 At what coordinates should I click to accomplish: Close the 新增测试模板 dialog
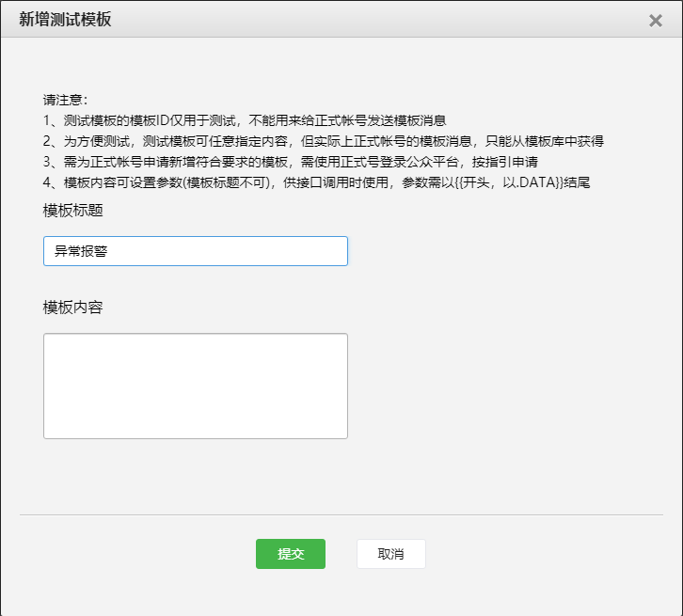[x=655, y=21]
